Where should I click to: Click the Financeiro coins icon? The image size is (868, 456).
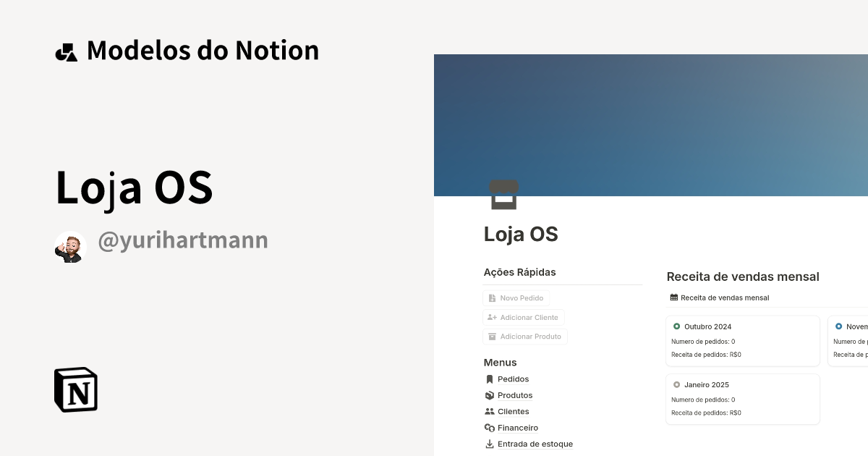pyautogui.click(x=490, y=428)
